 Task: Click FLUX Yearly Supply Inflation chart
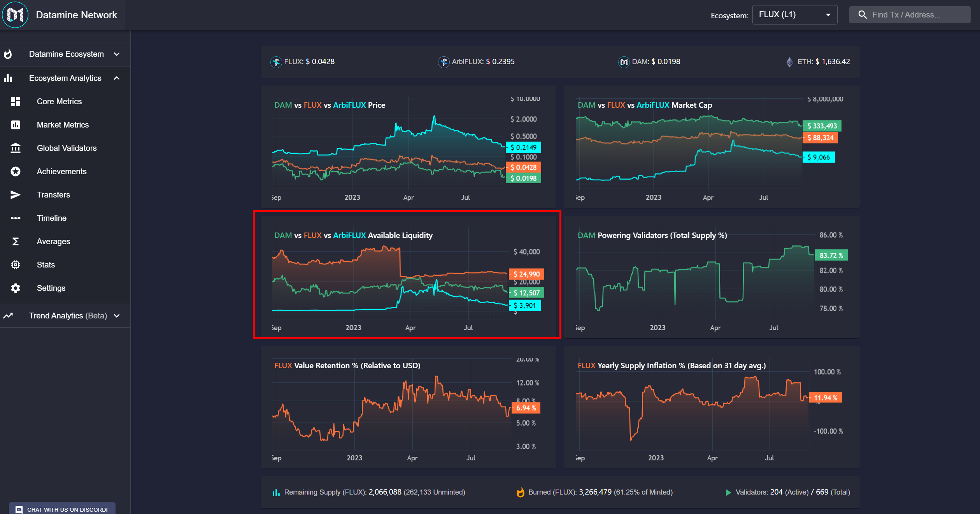[712, 407]
